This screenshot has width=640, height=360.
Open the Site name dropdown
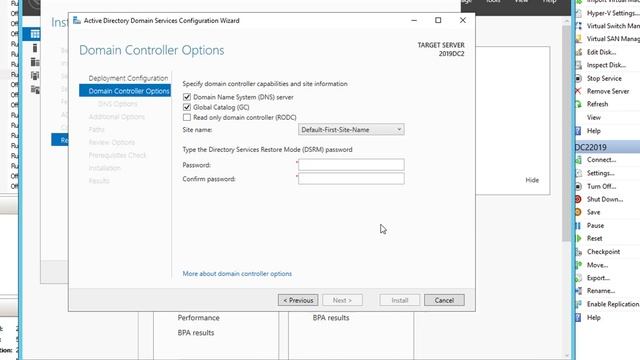[351, 130]
